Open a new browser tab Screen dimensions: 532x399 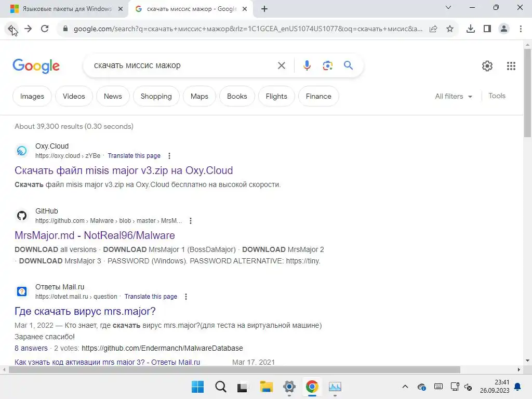[264, 9]
